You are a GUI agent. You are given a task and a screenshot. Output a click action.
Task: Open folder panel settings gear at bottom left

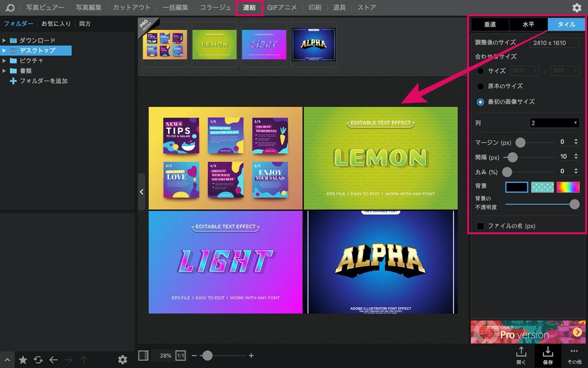[122, 360]
